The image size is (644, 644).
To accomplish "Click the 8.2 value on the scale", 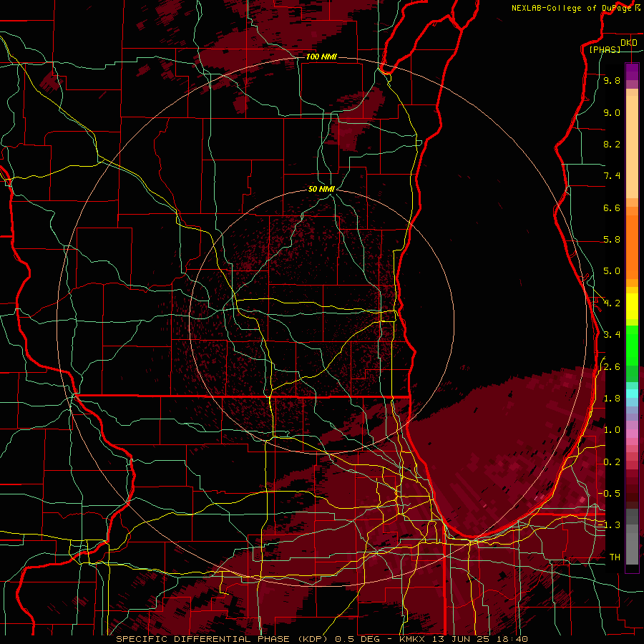I will [612, 144].
